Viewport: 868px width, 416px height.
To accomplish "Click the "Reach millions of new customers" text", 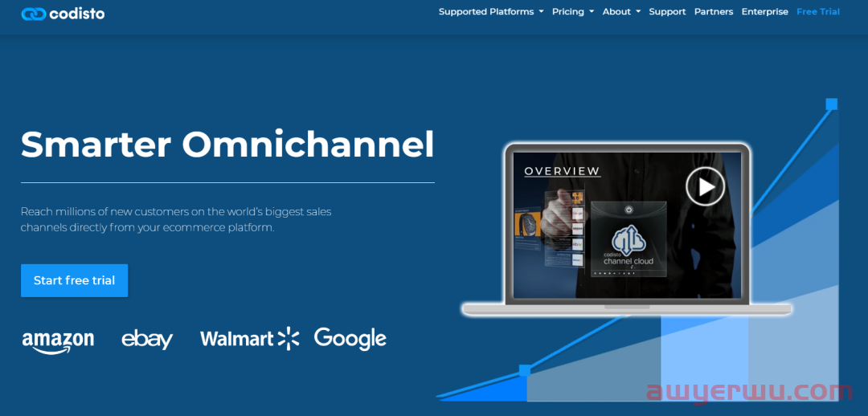I will pyautogui.click(x=176, y=219).
